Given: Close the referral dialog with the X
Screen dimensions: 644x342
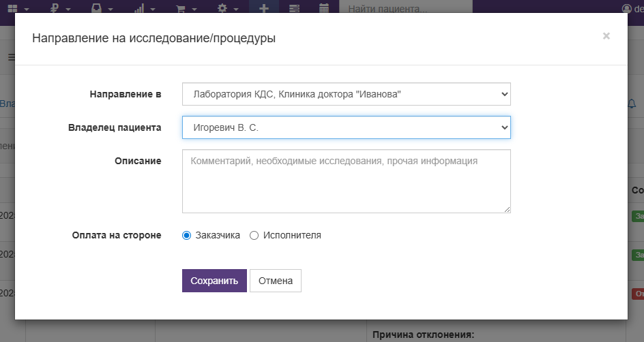Looking at the screenshot, I should [606, 36].
